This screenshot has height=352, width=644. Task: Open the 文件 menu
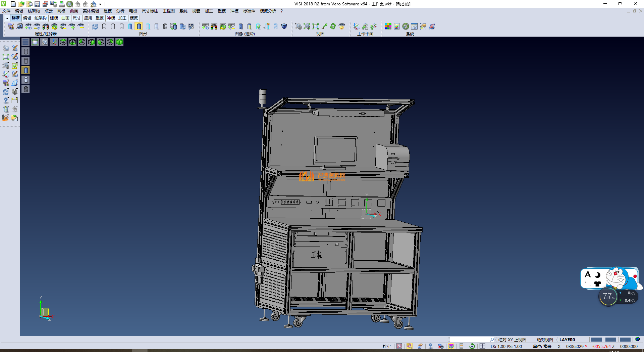6,11
